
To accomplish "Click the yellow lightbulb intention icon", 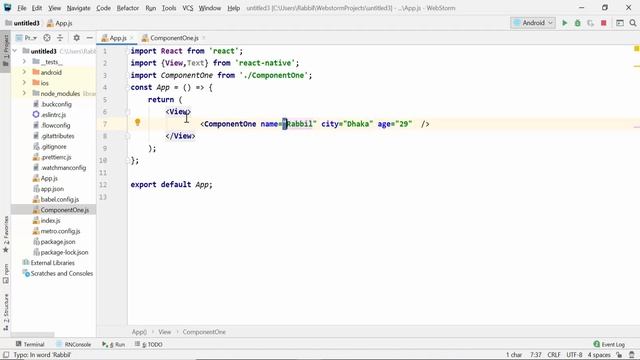I will (138, 122).
